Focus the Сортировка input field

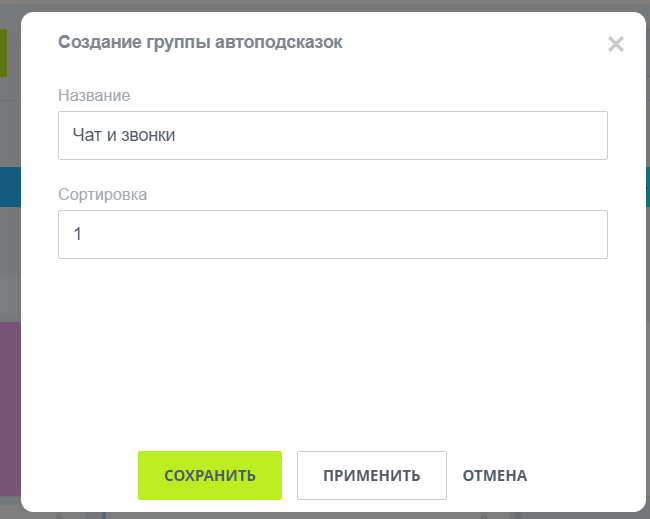click(x=332, y=234)
